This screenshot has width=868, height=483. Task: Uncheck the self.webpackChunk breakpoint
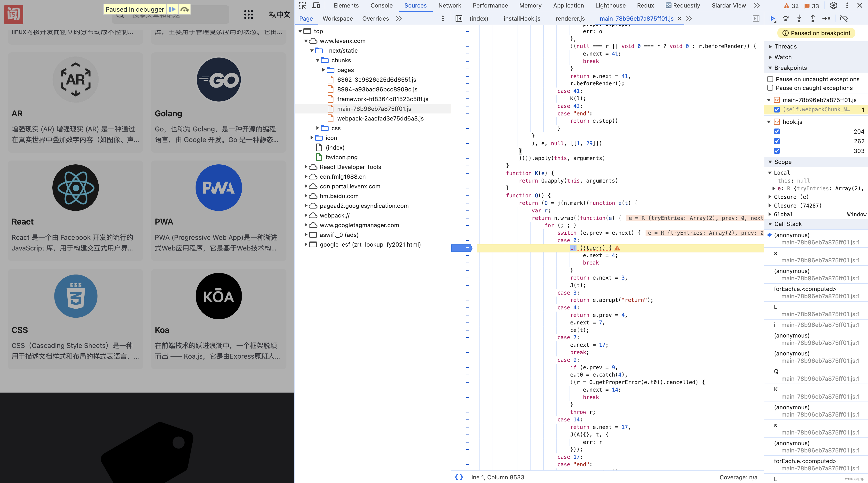pos(777,110)
